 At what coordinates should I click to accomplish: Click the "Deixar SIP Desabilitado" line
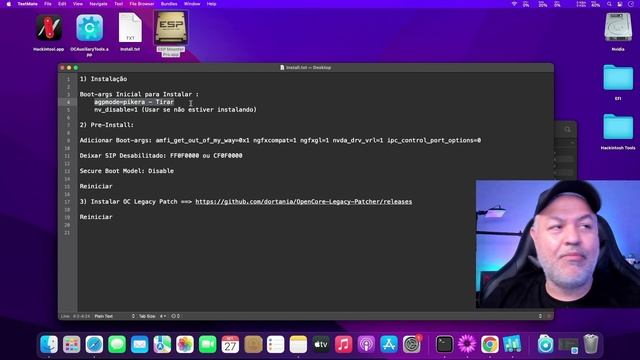coord(161,156)
